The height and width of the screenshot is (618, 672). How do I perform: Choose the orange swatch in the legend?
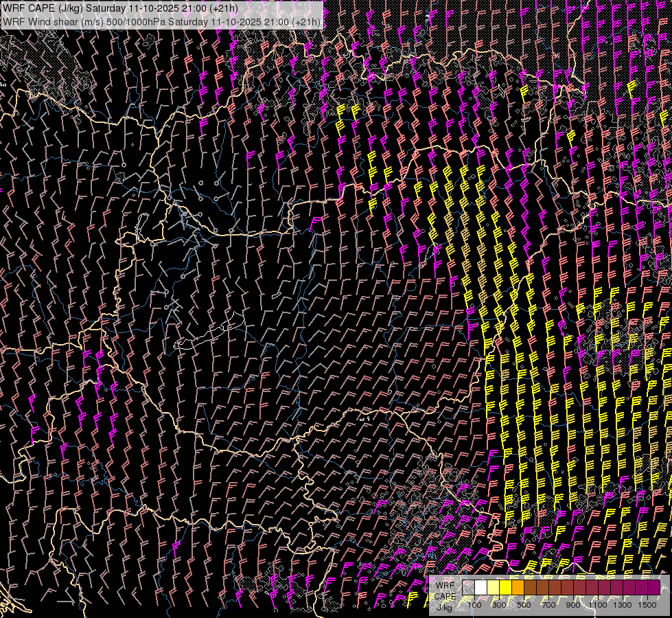coord(518,588)
